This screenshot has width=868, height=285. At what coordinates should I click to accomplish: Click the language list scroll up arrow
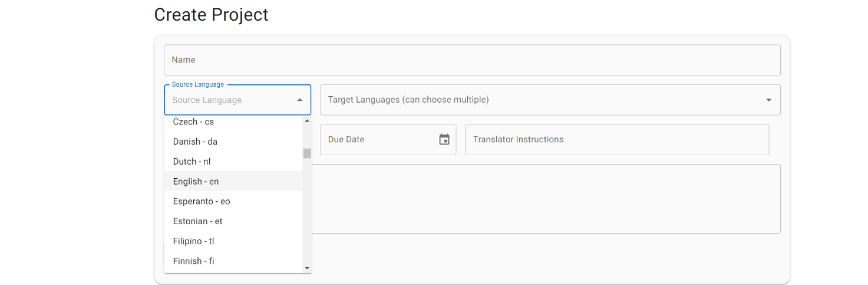tap(307, 121)
